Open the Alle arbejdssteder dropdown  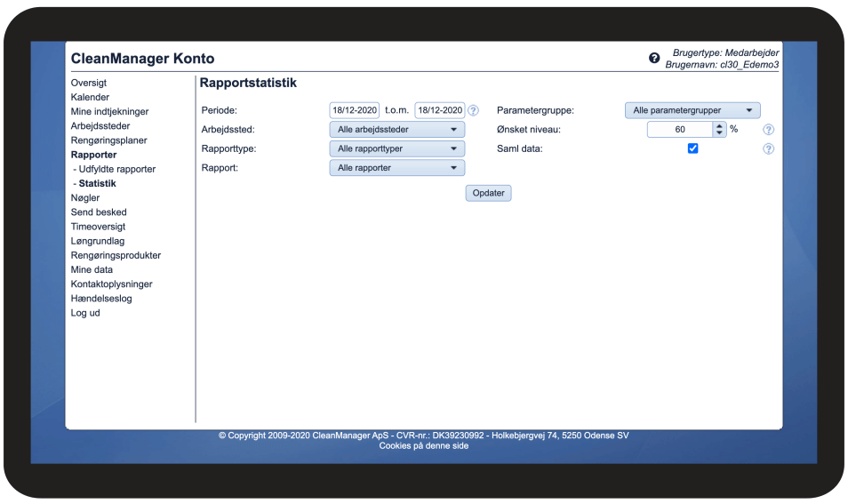tap(396, 130)
